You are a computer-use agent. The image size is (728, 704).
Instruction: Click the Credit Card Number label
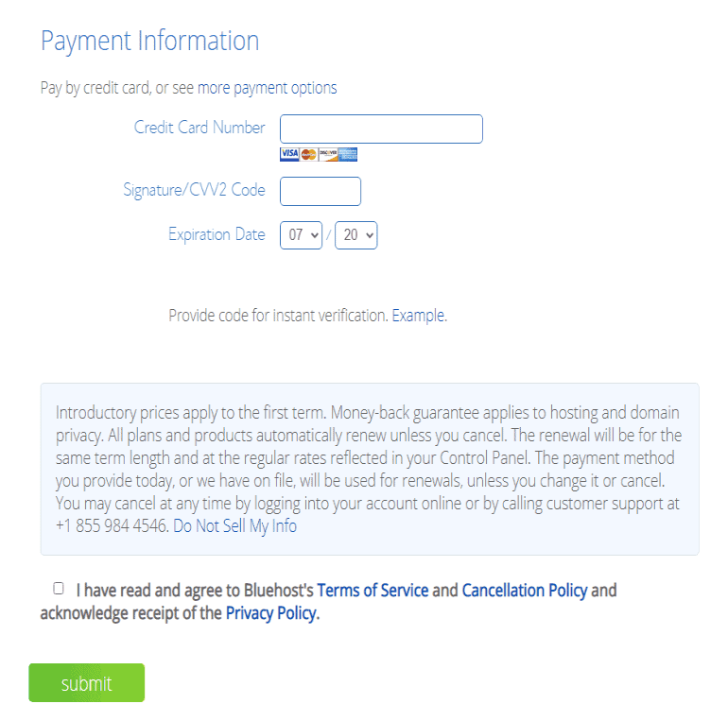click(199, 128)
